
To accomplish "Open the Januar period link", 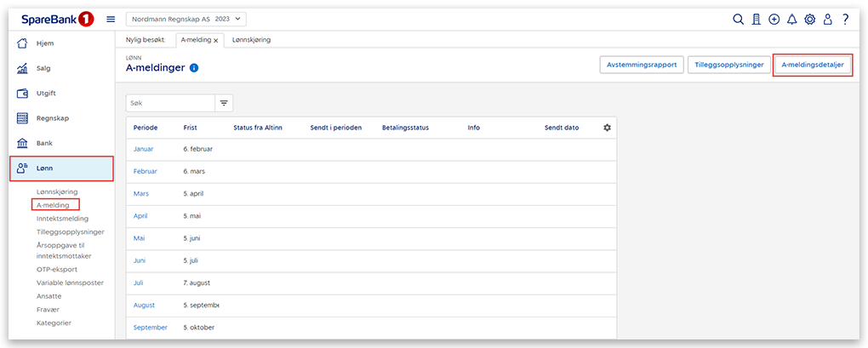I will pos(141,149).
